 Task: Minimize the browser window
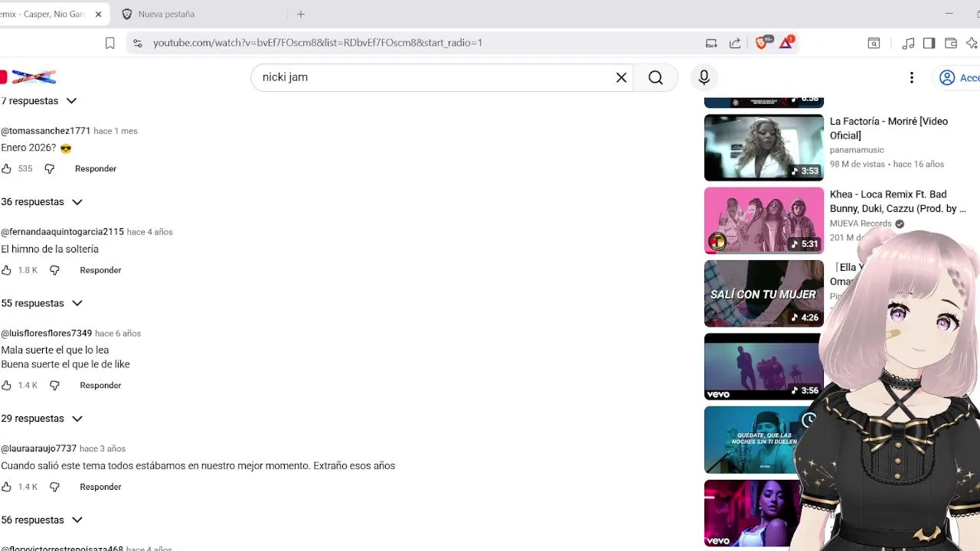949,14
